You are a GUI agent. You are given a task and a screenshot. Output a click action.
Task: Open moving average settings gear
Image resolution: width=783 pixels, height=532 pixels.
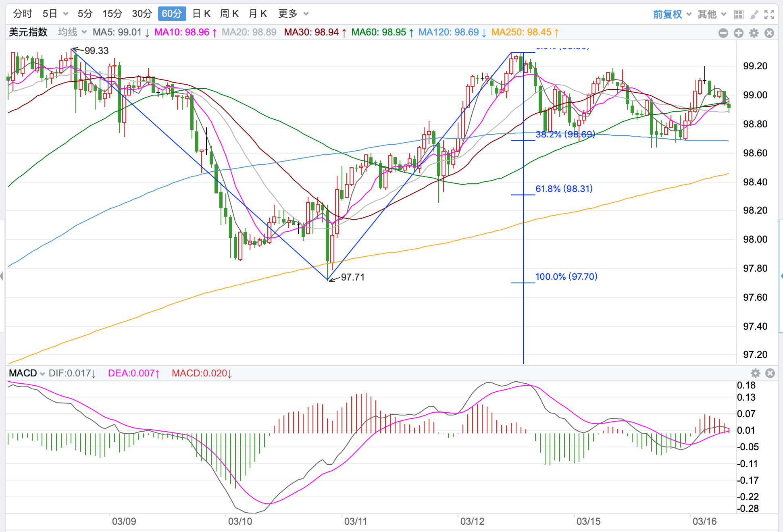click(x=754, y=33)
